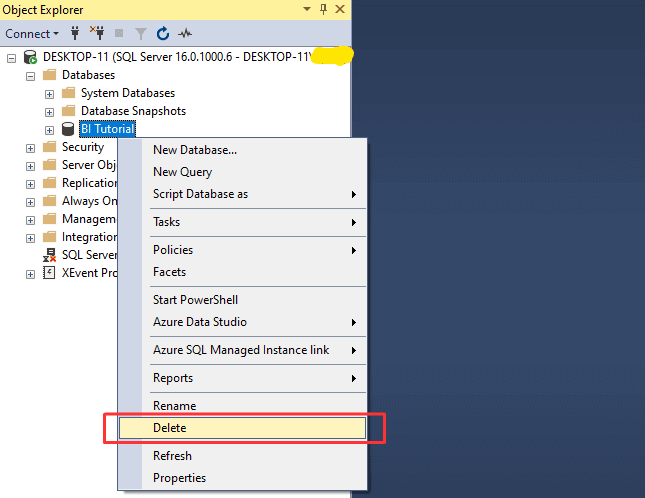645x498 pixels.
Task: Choose New Database... from context menu
Action: 242,150
